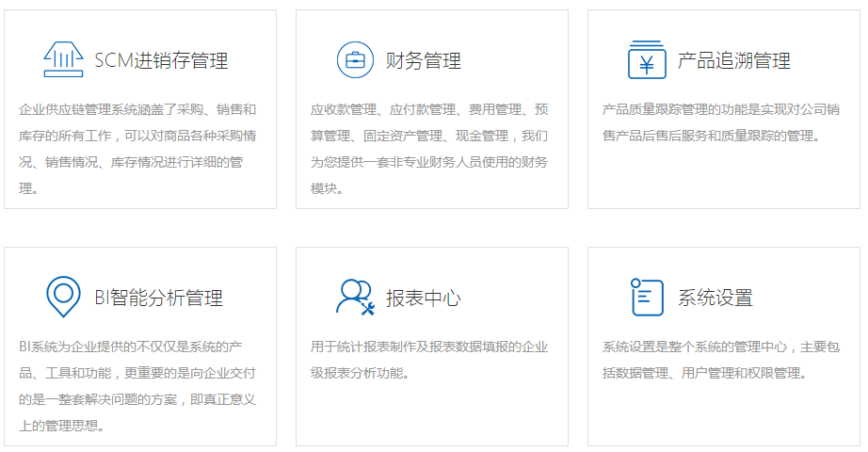The height and width of the screenshot is (452, 868).
Task: Click the users with wrench icon
Action: click(355, 297)
